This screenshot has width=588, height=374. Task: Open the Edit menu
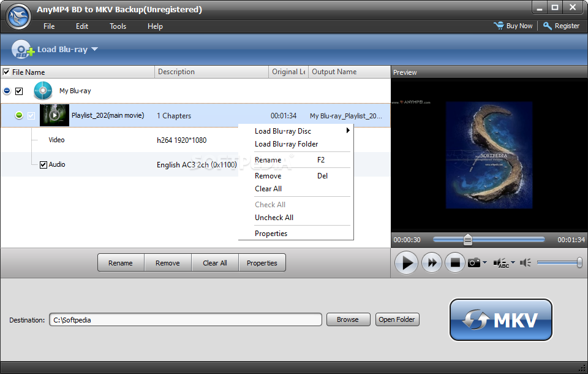[81, 26]
